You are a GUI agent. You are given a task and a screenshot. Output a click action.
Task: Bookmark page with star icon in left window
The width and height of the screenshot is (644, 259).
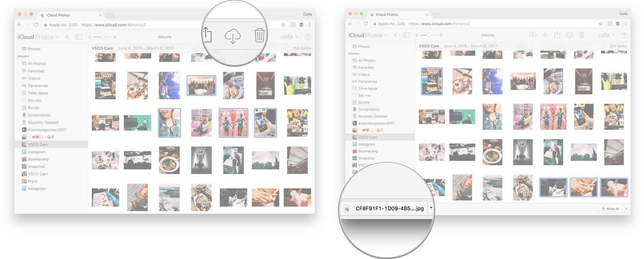click(283, 25)
